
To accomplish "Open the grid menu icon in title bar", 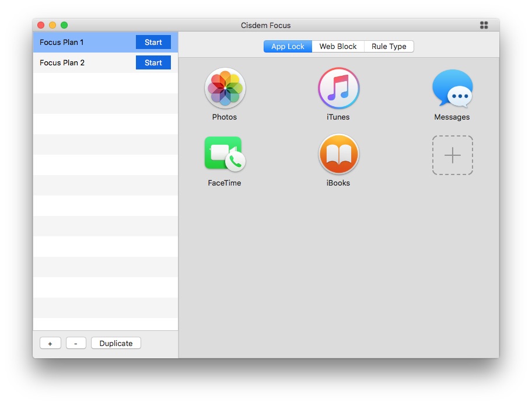I will 484,25.
